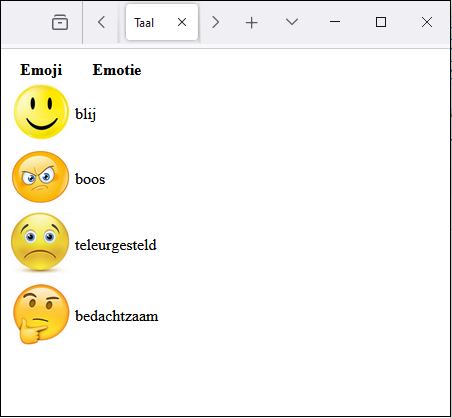Click the word bedachtzaam

pos(117,316)
